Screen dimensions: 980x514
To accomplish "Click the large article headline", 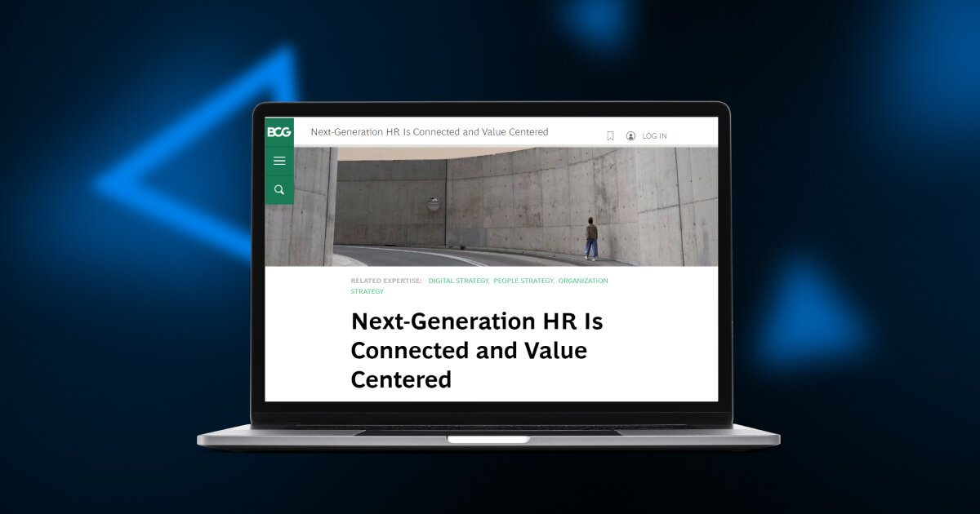I will click(477, 351).
